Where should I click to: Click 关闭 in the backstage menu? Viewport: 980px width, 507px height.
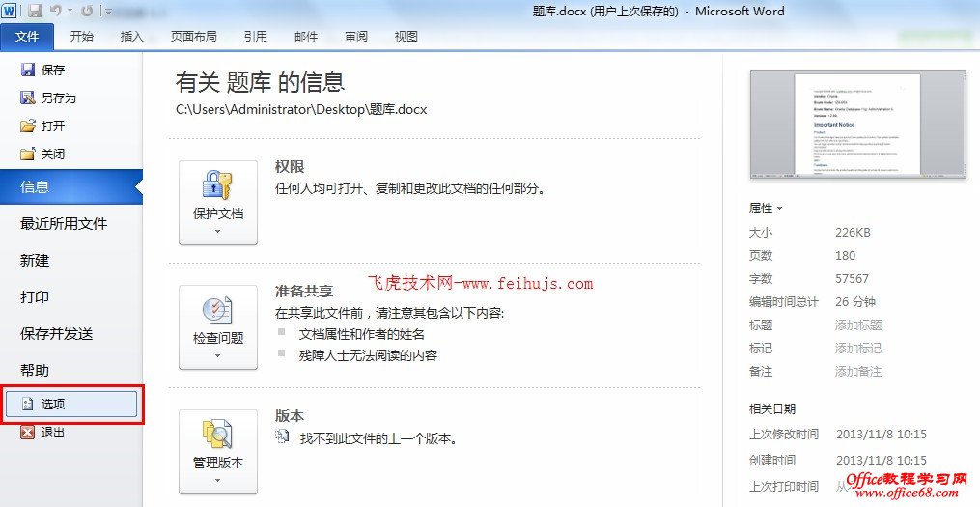(x=42, y=154)
